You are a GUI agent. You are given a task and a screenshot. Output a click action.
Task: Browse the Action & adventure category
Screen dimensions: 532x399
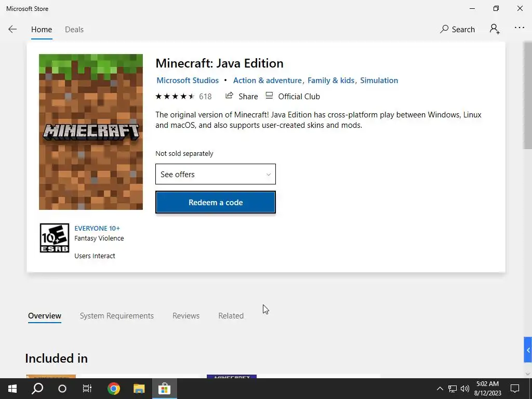pos(267,81)
